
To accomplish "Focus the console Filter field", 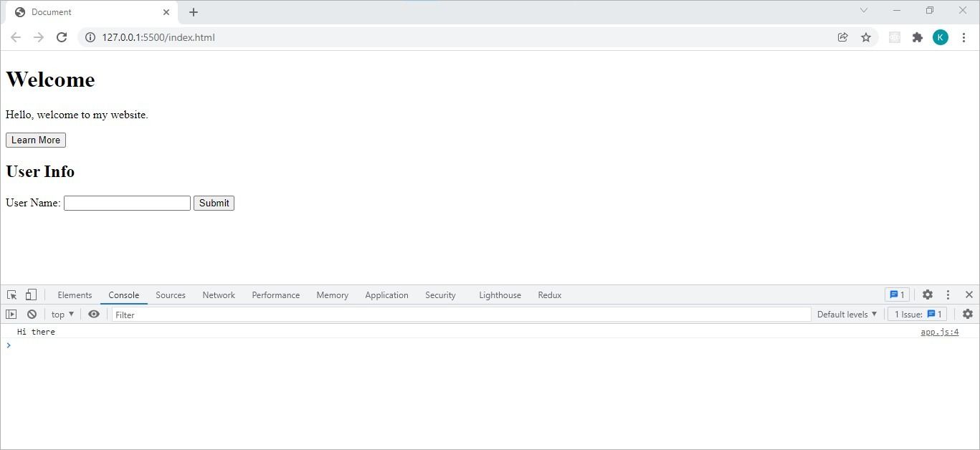I will 461,315.
